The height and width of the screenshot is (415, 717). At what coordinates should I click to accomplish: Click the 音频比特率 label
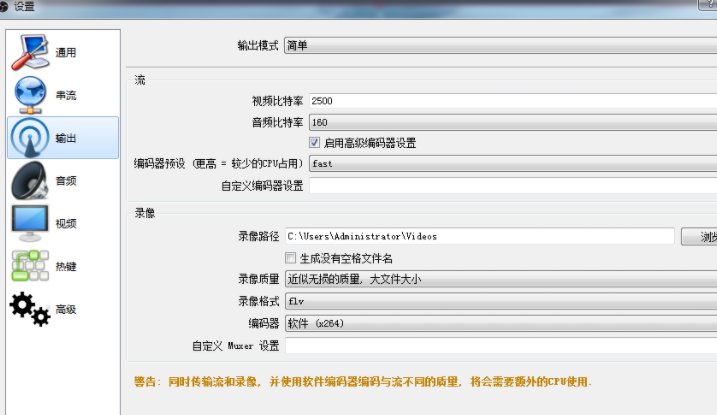pyautogui.click(x=278, y=122)
